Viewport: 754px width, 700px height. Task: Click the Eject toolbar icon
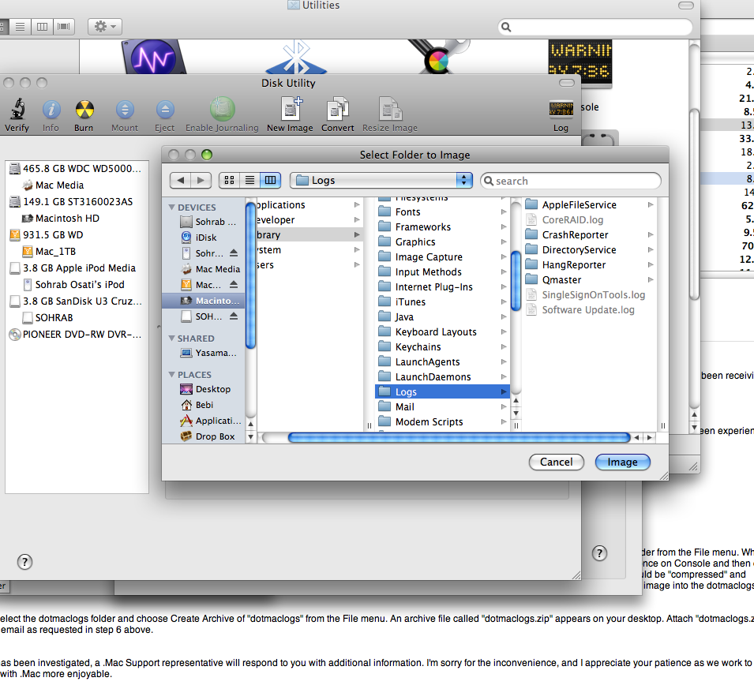coord(165,110)
